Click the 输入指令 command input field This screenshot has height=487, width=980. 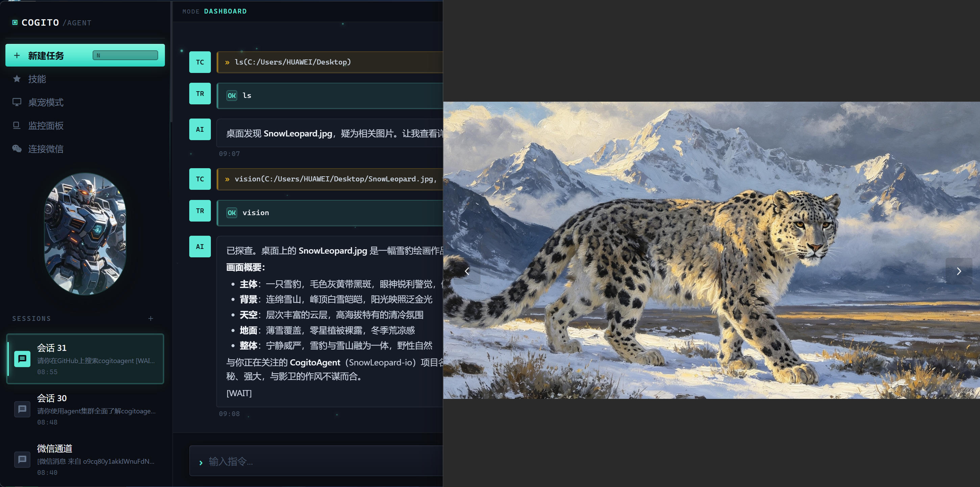point(317,461)
